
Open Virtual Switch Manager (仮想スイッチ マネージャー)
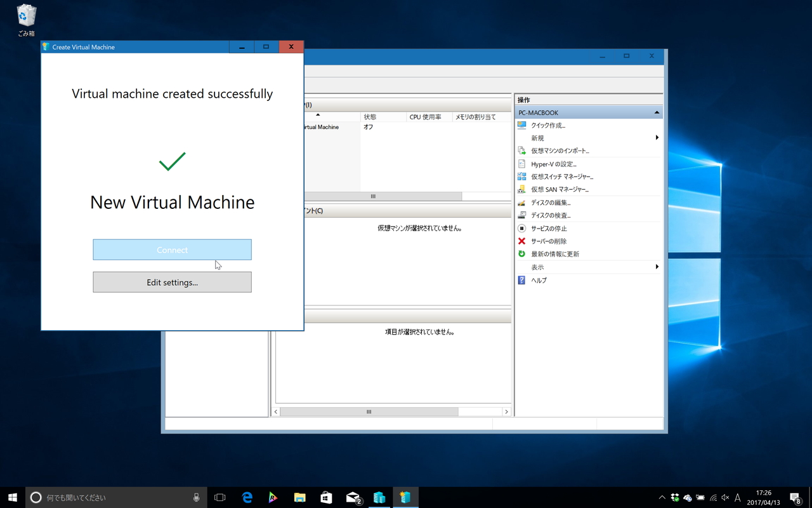point(562,177)
